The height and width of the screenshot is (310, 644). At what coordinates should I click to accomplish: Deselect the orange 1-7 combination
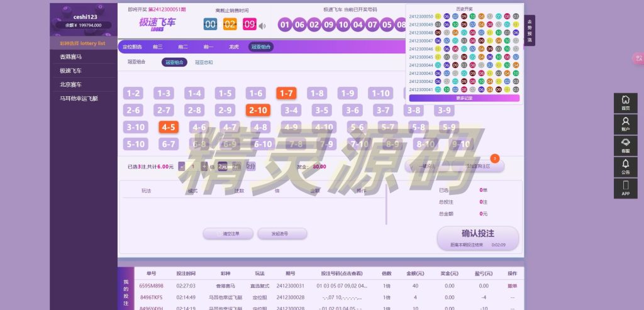[286, 94]
